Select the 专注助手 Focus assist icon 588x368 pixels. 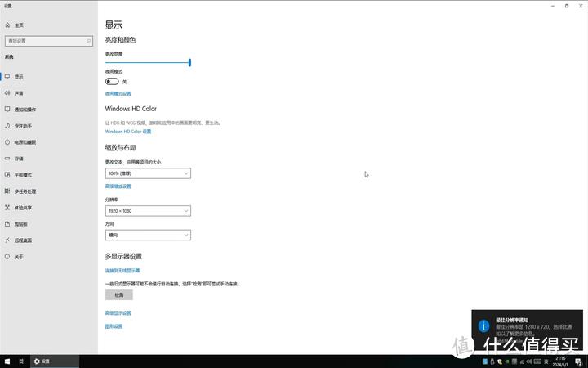pyautogui.click(x=7, y=126)
